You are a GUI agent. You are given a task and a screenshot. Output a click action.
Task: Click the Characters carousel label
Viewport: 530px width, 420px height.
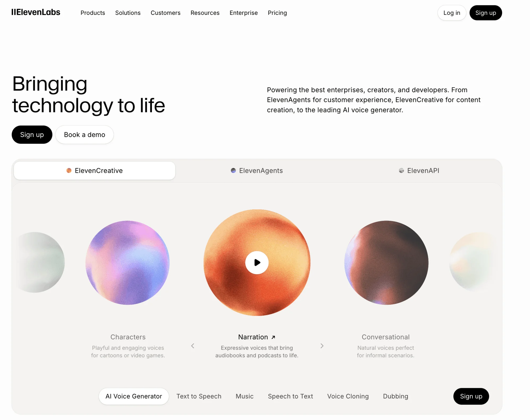128,337
